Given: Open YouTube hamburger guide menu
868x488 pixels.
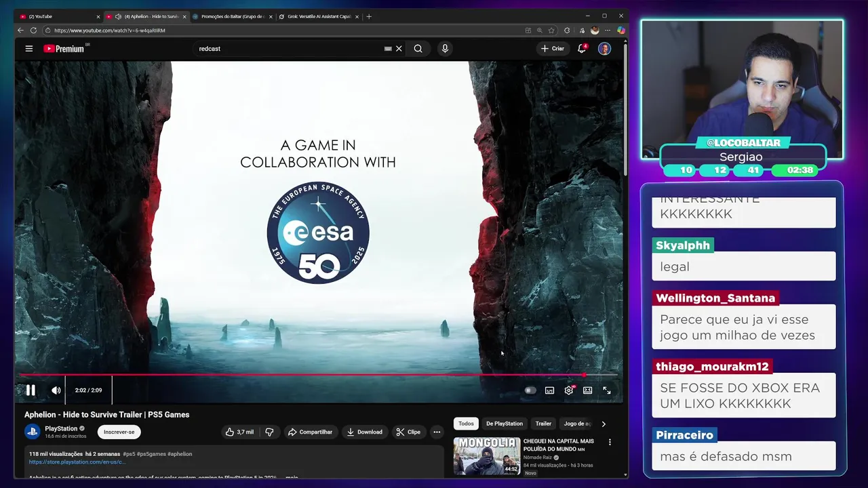Looking at the screenshot, I should pos(29,48).
